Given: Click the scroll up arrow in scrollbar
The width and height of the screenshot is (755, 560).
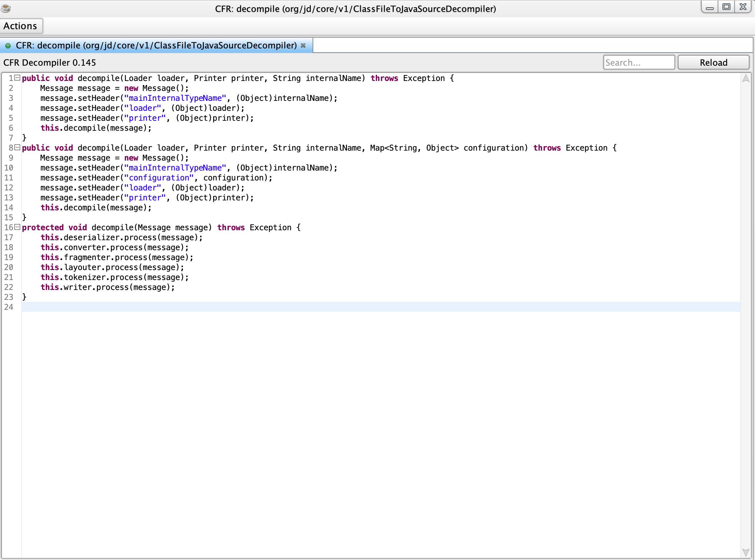Looking at the screenshot, I should pos(745,79).
